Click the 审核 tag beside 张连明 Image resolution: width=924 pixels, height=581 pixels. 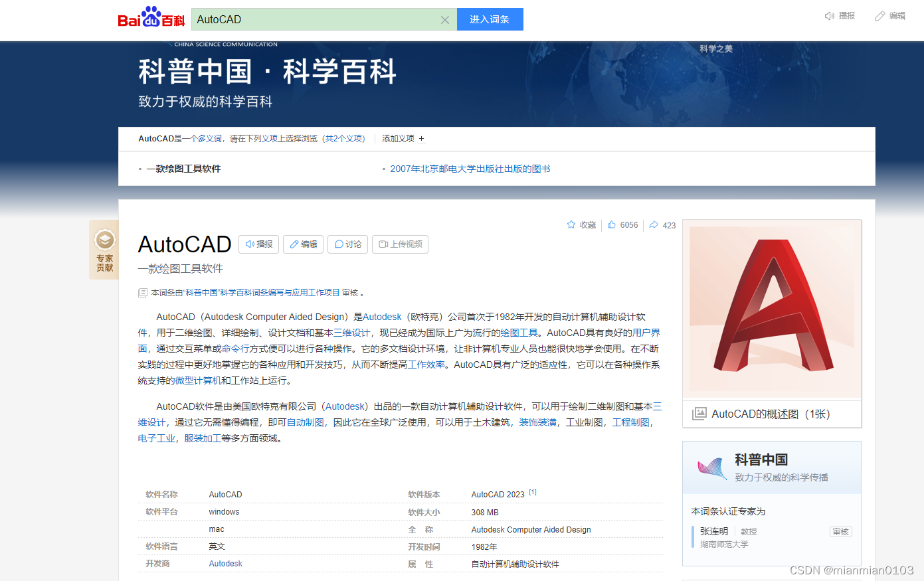coord(841,532)
